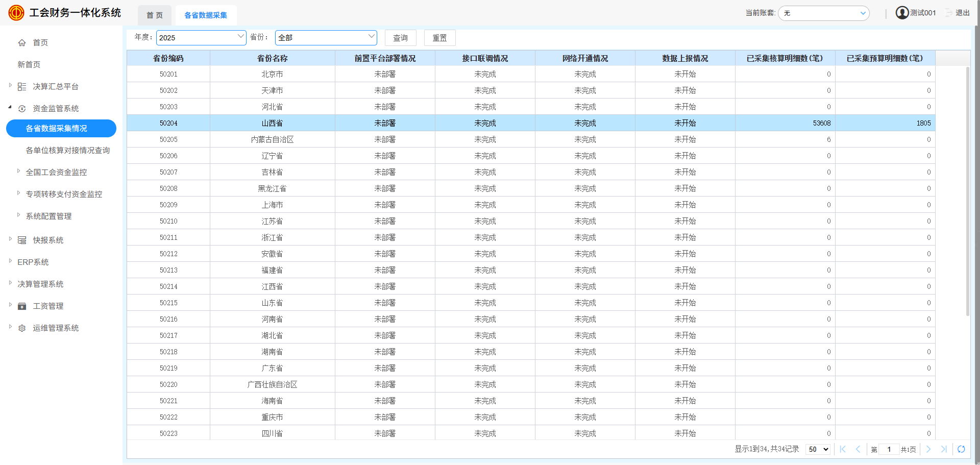Open 各单位核算对接情况查询 menu item
The image size is (980, 465).
(x=68, y=151)
